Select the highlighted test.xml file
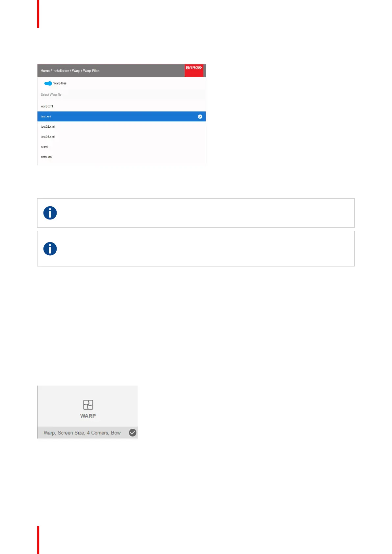This screenshot has width=392, height=554. (x=121, y=116)
